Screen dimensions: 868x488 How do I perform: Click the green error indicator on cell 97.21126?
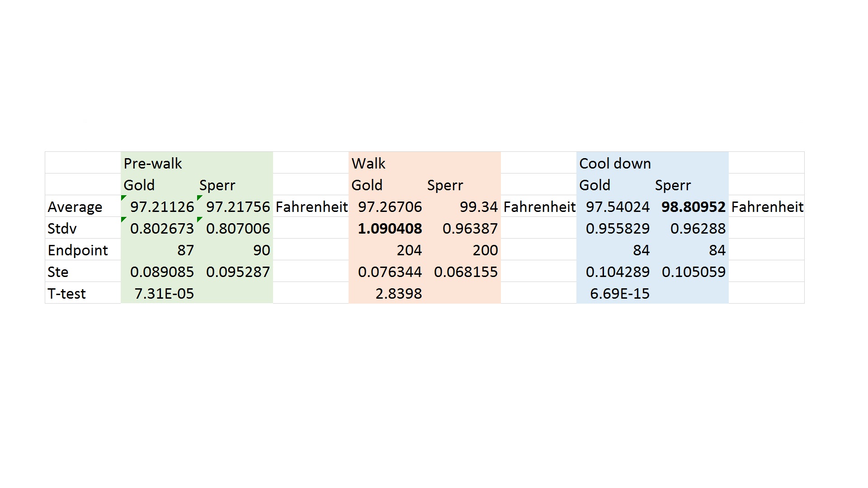[123, 197]
